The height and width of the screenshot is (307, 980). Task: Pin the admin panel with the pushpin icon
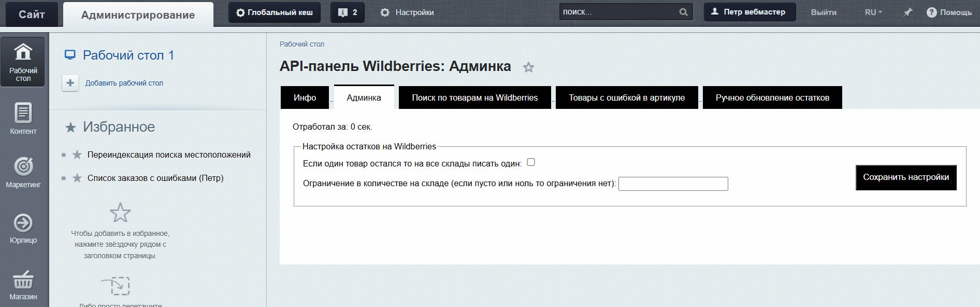907,12
